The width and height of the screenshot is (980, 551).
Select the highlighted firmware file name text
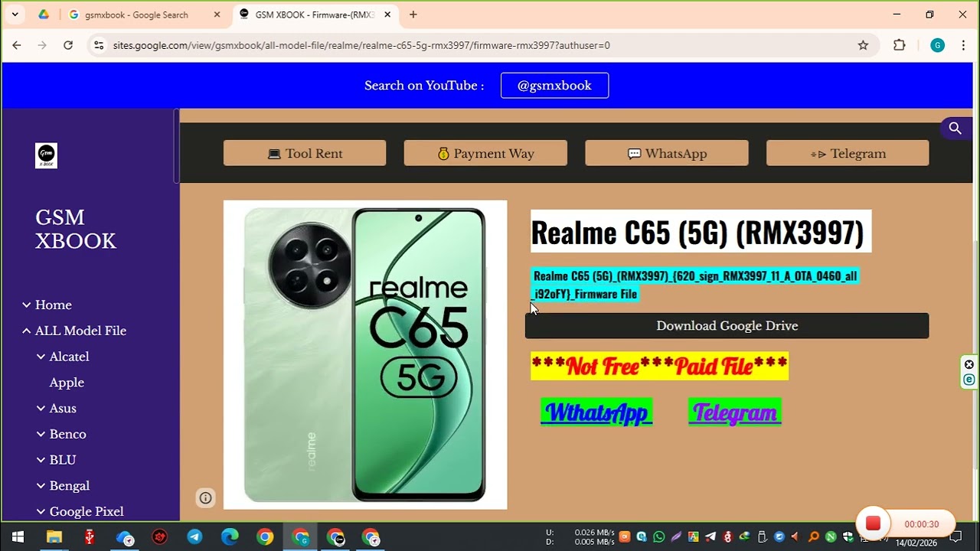pyautogui.click(x=695, y=285)
